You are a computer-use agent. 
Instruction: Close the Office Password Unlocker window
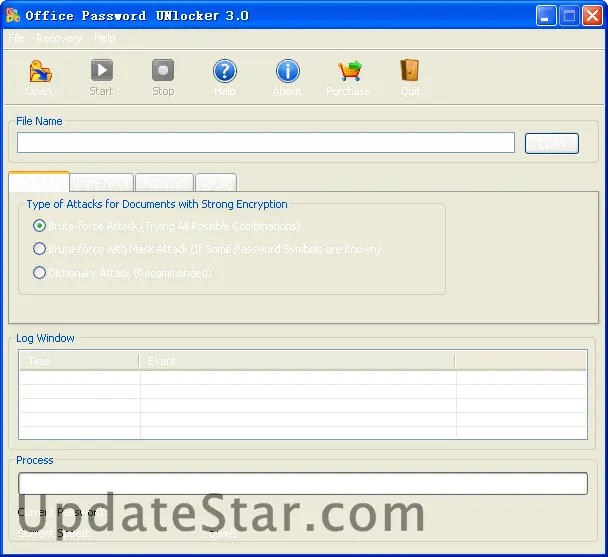click(592, 16)
